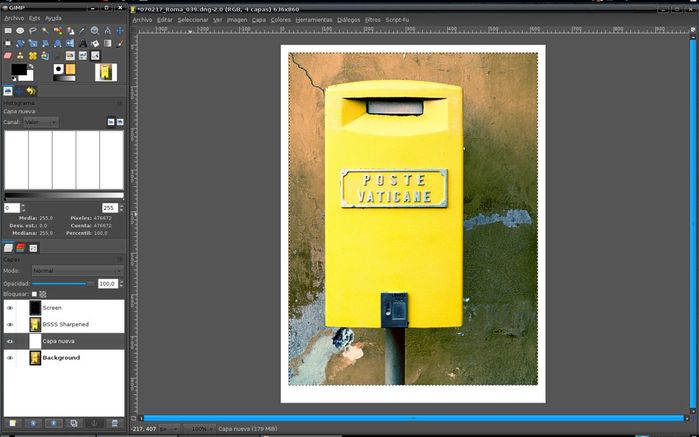Screen dimensions: 699x437
Task: Select the Free Select lasso tool
Action: coord(33,31)
